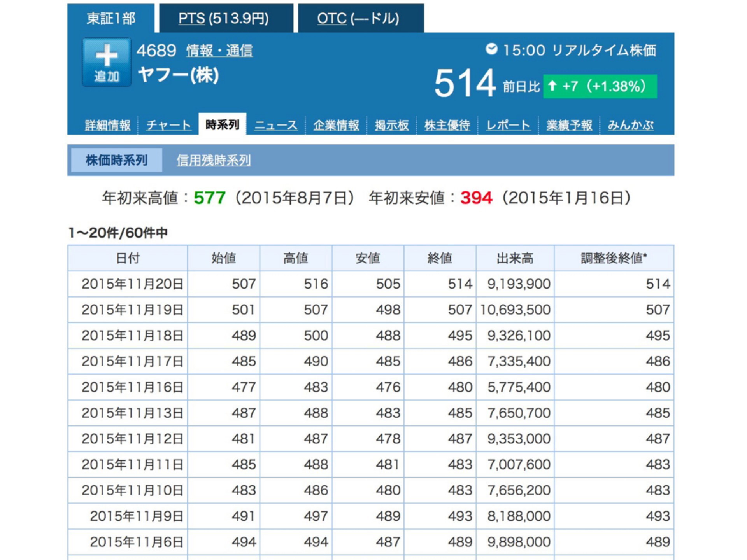Click the 安値 column header

(368, 258)
